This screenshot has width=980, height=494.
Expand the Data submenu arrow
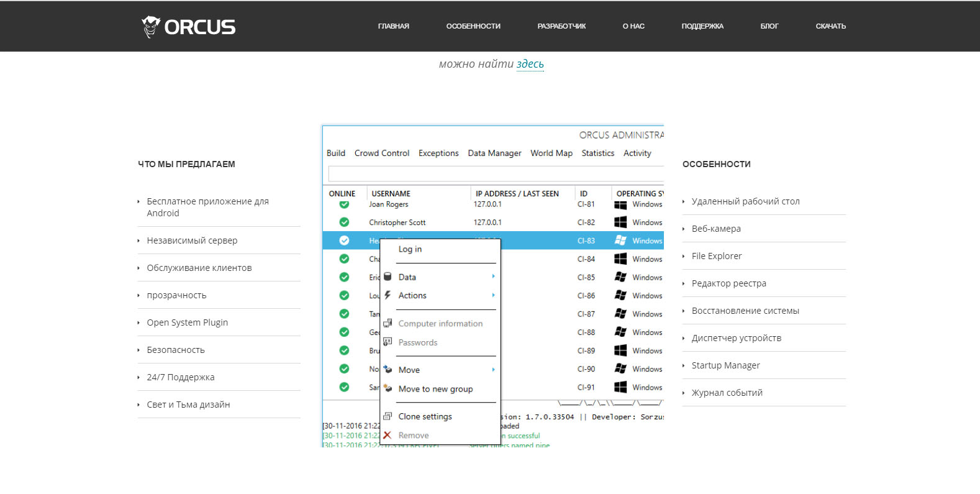493,277
